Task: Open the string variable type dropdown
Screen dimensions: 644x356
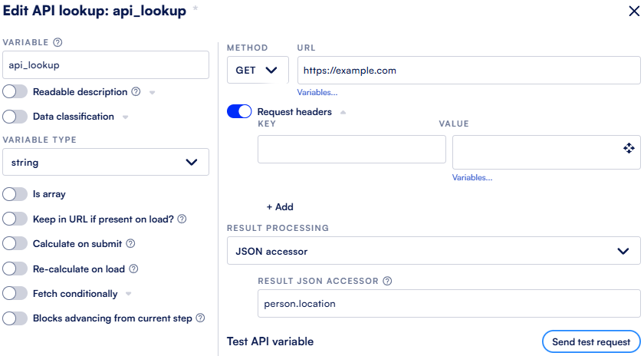Action: tap(106, 162)
